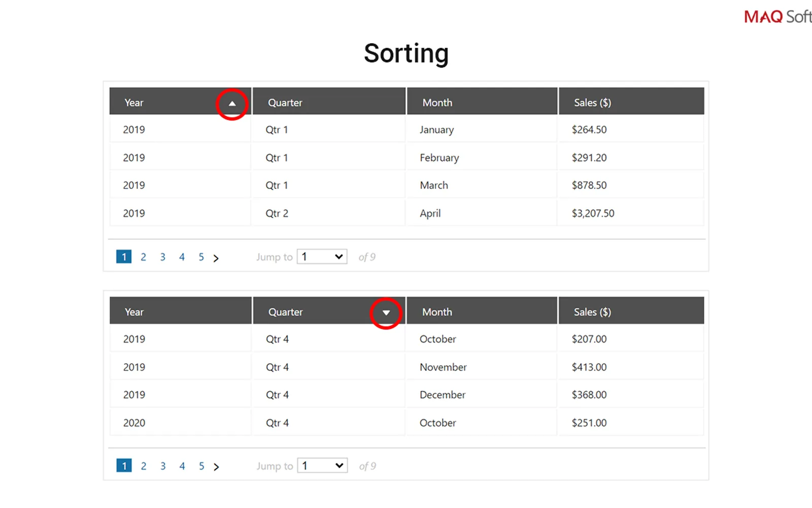
Task: Go to page 3 in bottom table
Action: click(x=163, y=466)
